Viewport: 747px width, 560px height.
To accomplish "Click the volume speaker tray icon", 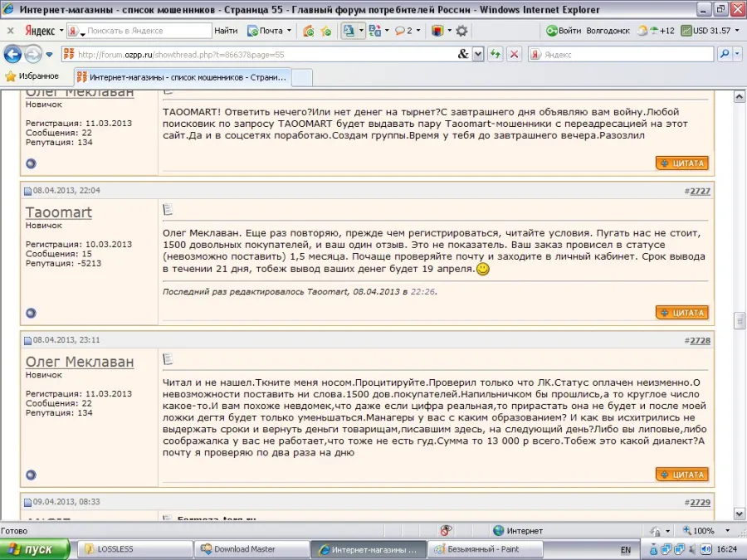I will (706, 550).
